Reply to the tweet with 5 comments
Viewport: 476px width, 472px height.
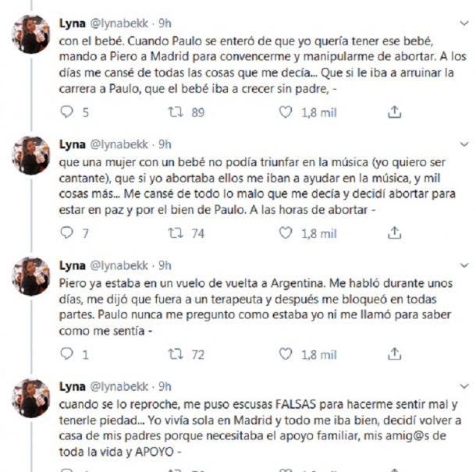pyautogui.click(x=67, y=112)
